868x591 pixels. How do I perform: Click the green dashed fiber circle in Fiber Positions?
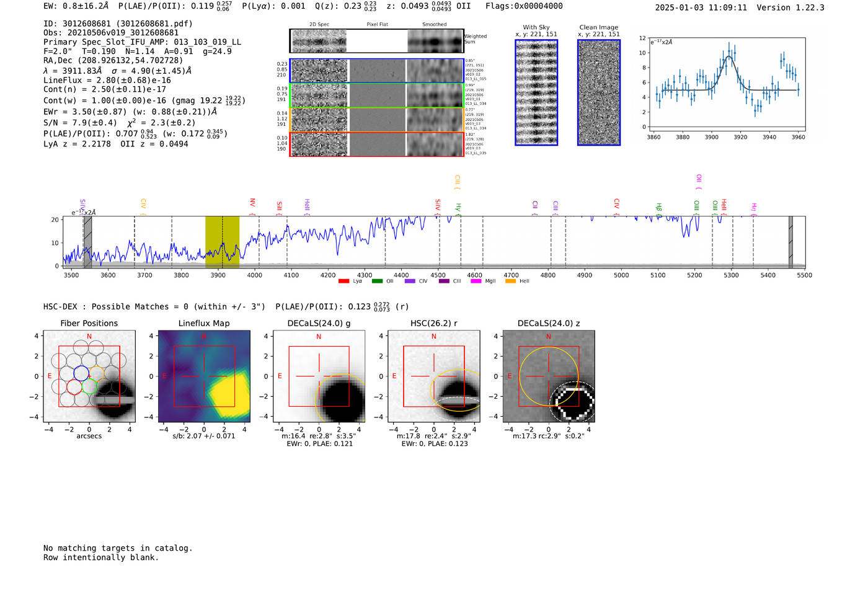89,387
